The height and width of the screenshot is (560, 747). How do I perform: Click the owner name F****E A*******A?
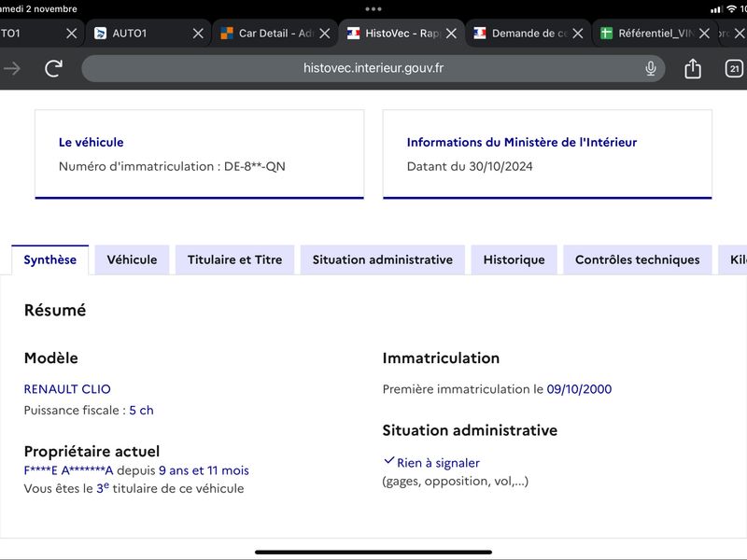[68, 470]
